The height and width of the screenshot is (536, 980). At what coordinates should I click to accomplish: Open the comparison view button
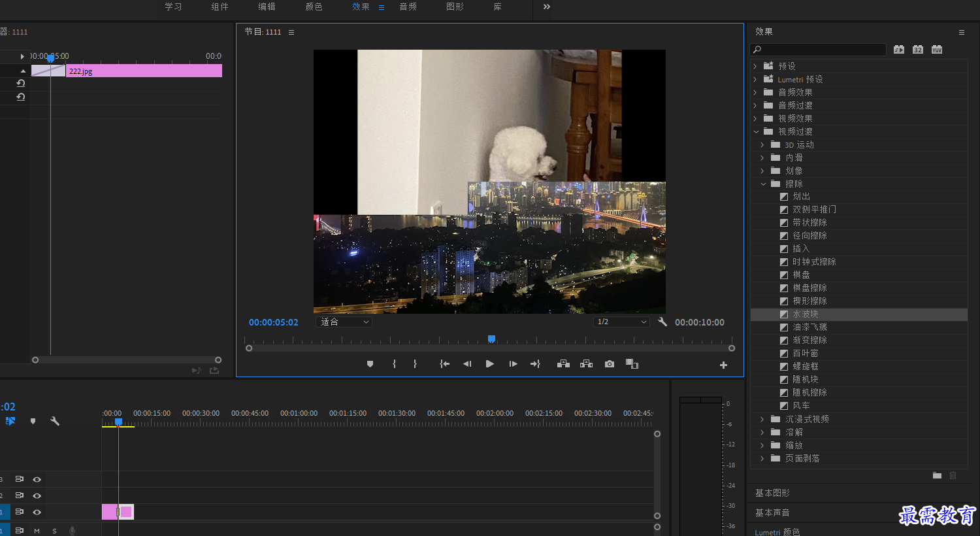pyautogui.click(x=632, y=364)
